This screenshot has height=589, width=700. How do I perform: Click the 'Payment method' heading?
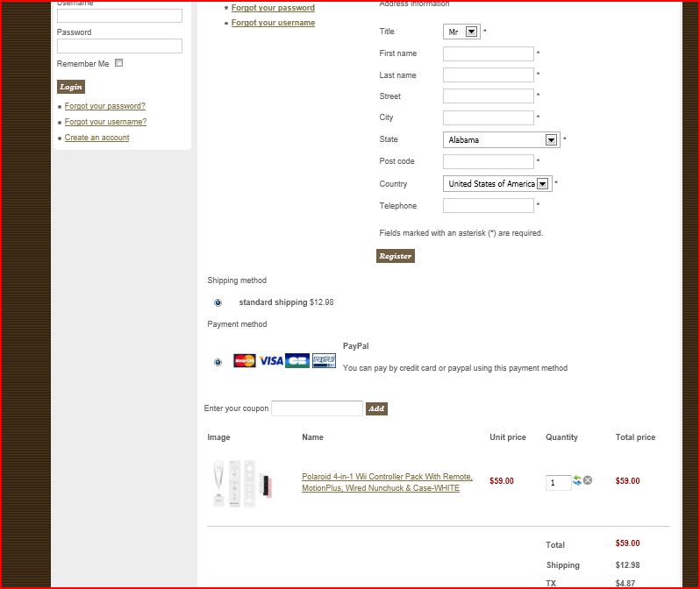[237, 324]
